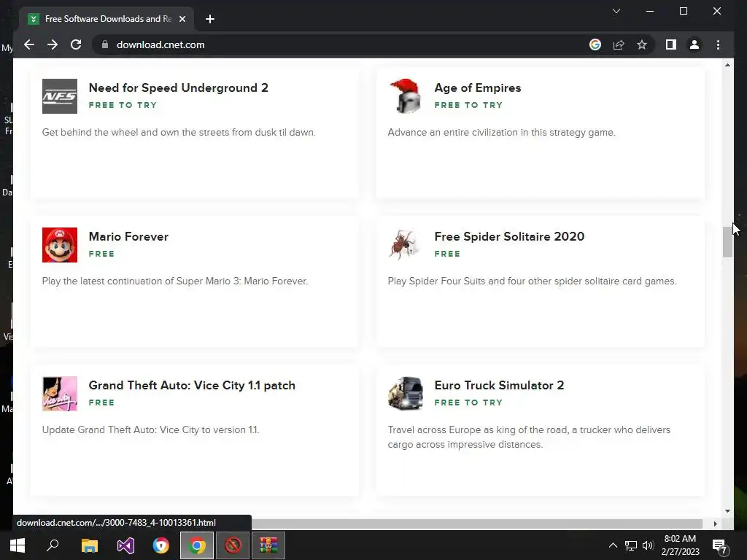The image size is (747, 560).
Task: Open Need for Speed Underground 2 title link
Action: 178,88
